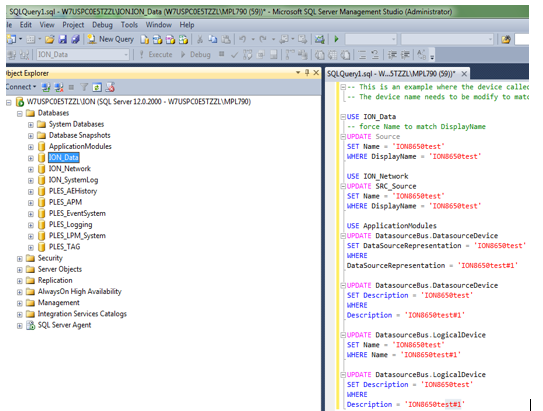
Task: Open the Edit menu
Action: click(26, 25)
